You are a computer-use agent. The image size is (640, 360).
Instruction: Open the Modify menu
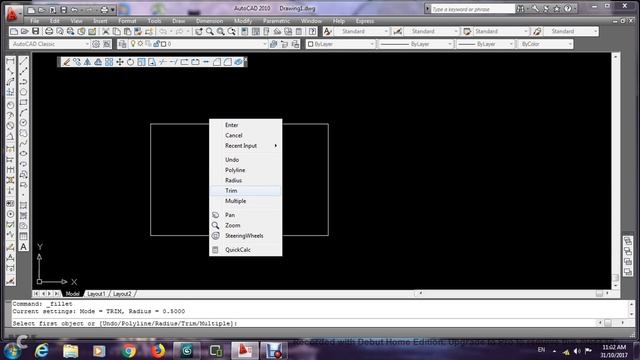click(243, 21)
